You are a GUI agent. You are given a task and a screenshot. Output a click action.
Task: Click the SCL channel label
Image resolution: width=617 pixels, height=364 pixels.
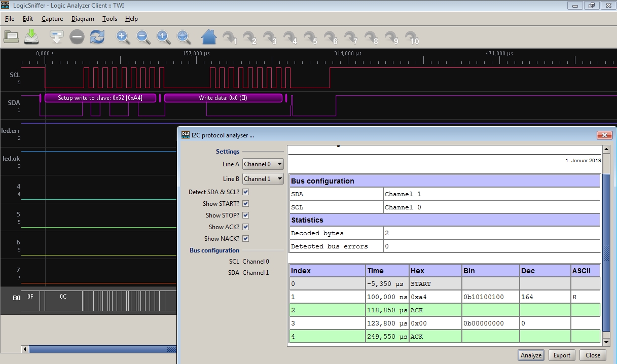pos(15,75)
